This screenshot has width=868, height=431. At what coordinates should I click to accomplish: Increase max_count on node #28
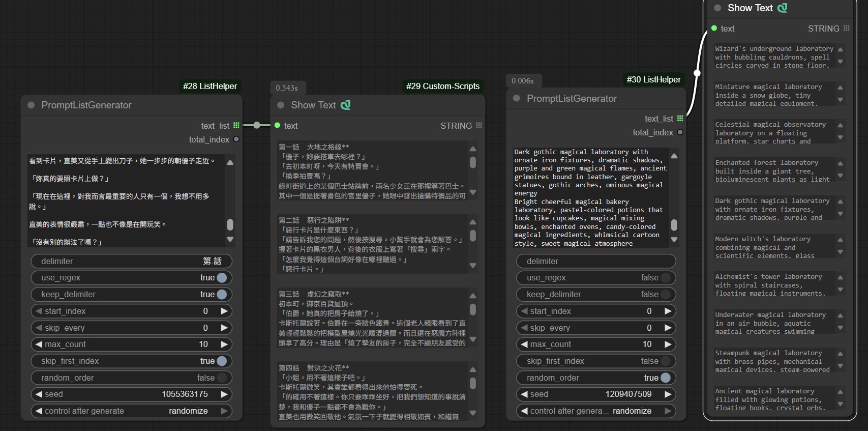224,344
